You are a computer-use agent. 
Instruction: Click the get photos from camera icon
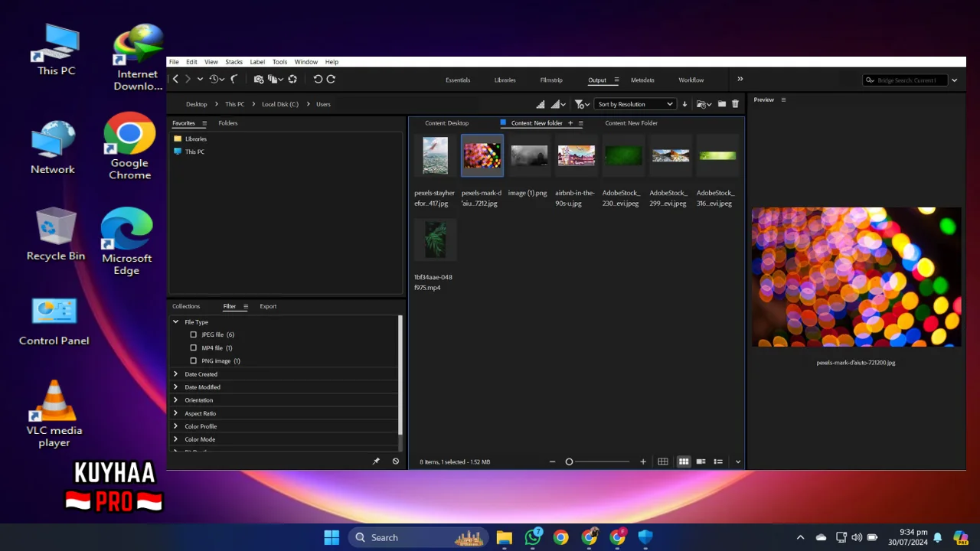259,79
